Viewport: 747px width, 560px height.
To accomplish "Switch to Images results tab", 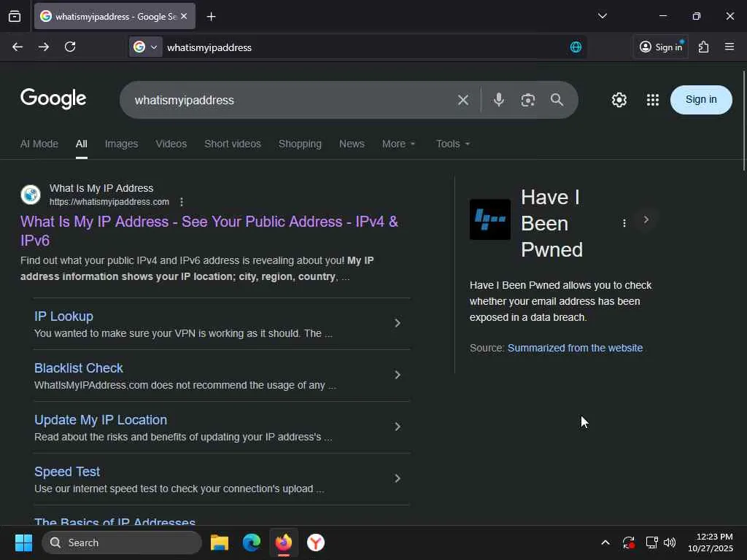I will (122, 144).
